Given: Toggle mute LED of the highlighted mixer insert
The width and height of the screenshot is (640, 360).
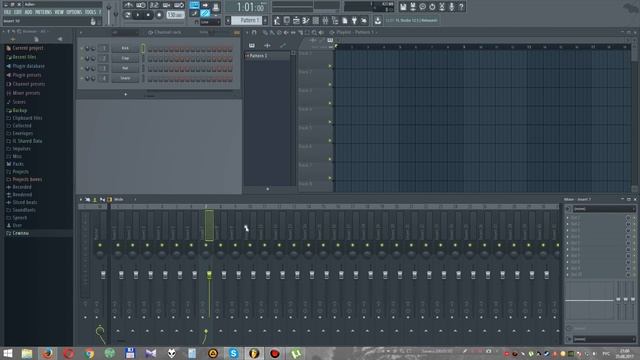Looking at the screenshot, I should tap(206, 245).
